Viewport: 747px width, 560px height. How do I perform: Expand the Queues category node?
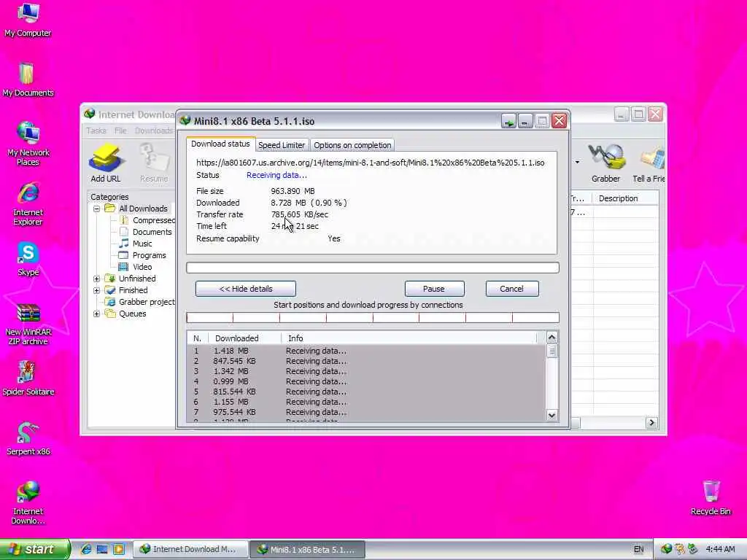pos(97,314)
